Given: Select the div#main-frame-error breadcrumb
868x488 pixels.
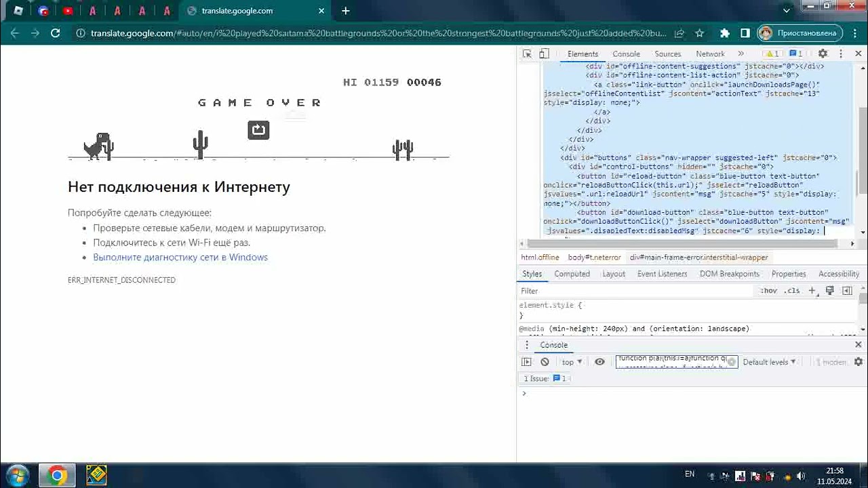Looking at the screenshot, I should click(x=698, y=258).
